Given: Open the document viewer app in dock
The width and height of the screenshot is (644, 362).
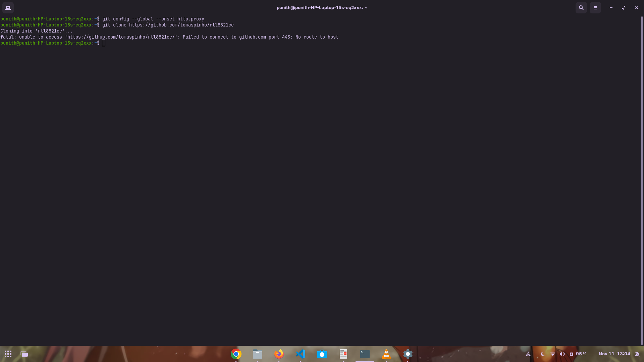Looking at the screenshot, I should 343,354.
